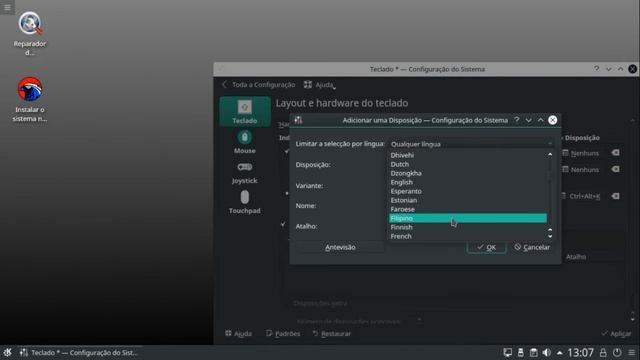Open the clipboard tray icon
Image resolution: width=640 pixels, height=360 pixels.
coord(533,352)
